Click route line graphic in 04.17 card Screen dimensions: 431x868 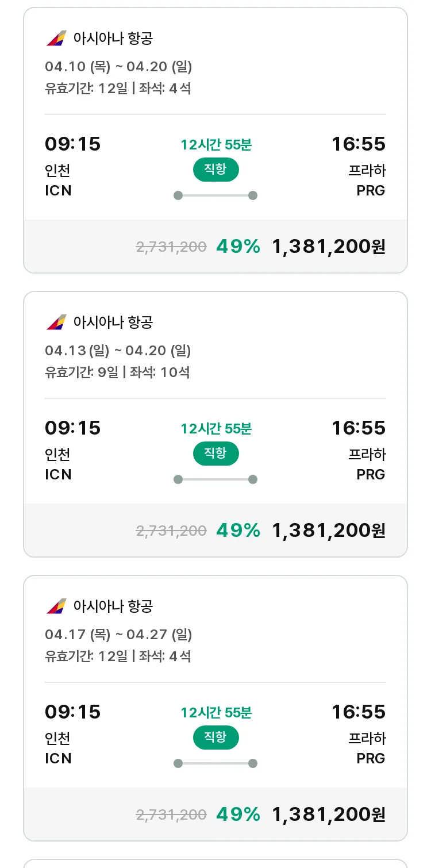point(215,763)
